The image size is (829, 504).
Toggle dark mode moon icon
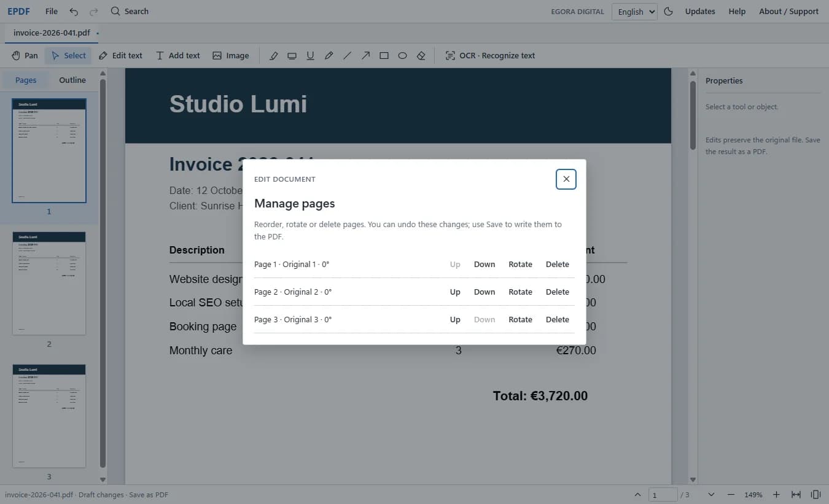[669, 12]
